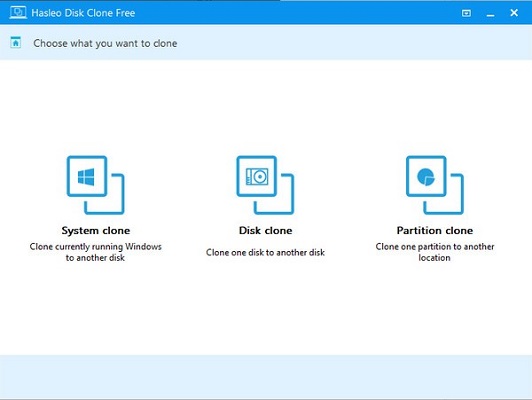
Task: Select the "Partition clone" label
Action: (435, 231)
